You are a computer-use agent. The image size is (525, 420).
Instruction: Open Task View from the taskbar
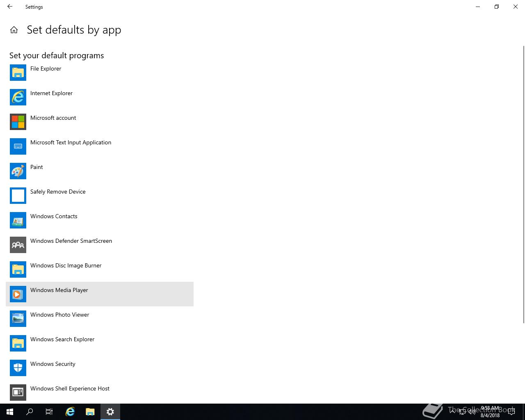tap(49, 412)
